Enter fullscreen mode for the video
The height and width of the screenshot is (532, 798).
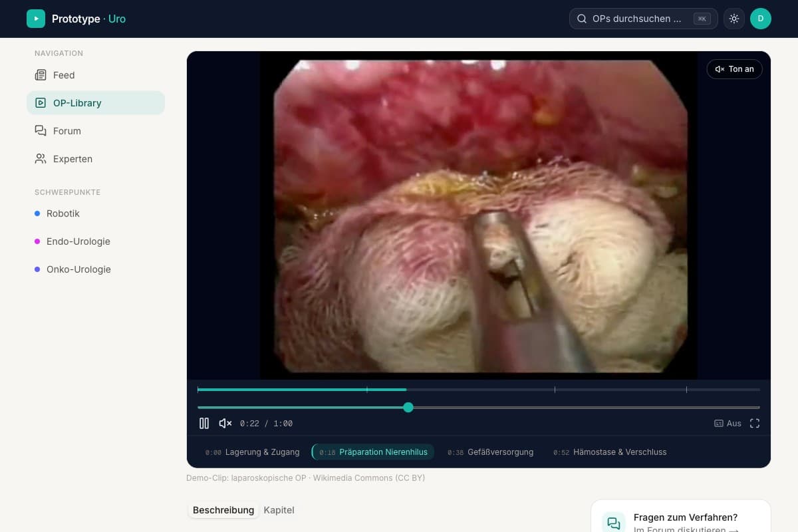[x=755, y=423]
